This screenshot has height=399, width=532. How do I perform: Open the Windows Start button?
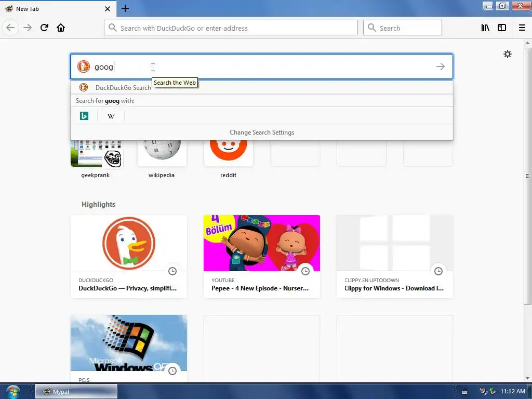click(13, 392)
